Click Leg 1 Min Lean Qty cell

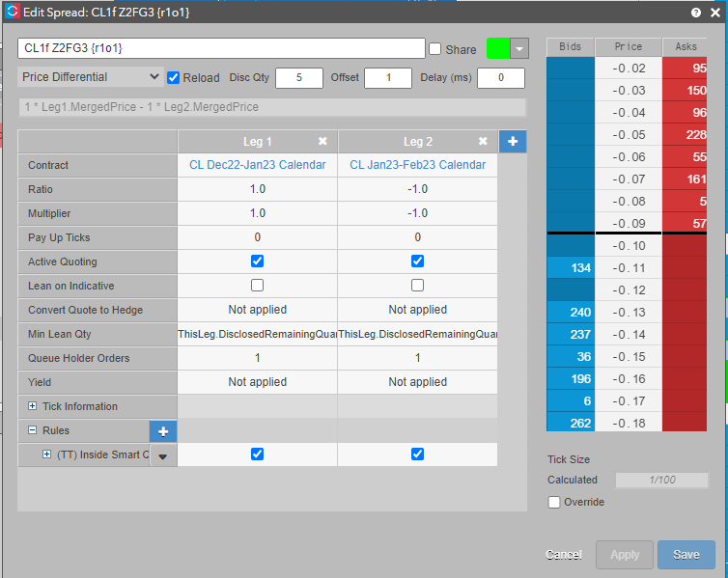pos(257,334)
